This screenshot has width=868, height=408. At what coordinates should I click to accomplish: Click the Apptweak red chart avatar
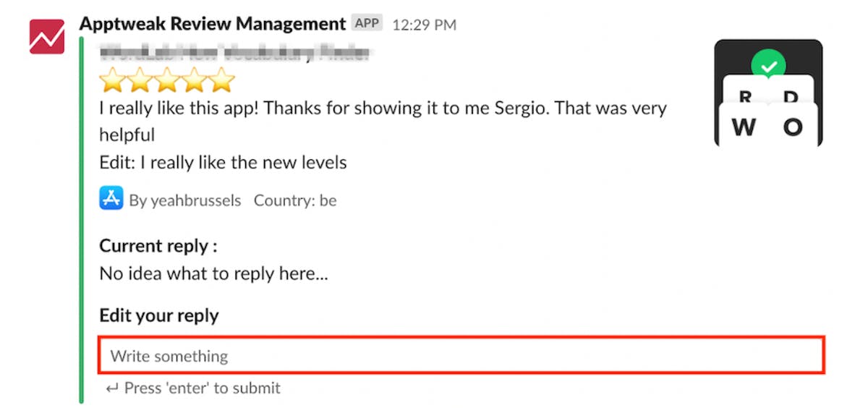tap(47, 36)
